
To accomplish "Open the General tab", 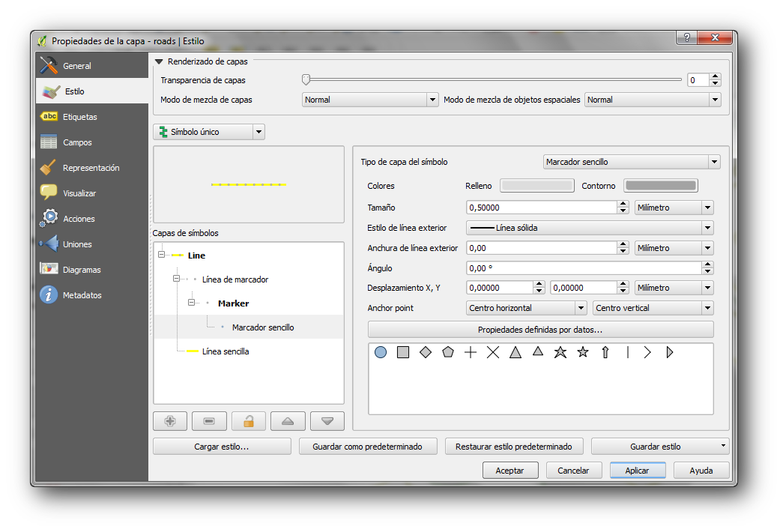I will pos(92,65).
